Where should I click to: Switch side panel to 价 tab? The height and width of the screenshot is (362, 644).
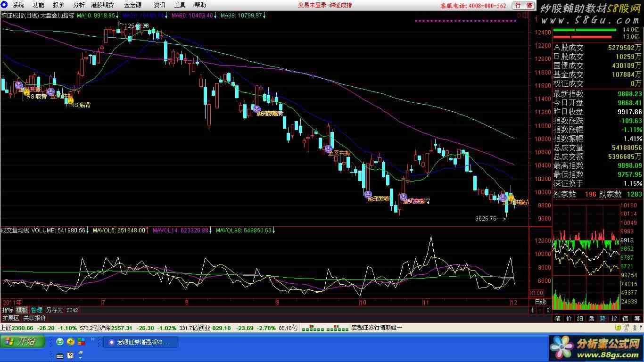569,319
